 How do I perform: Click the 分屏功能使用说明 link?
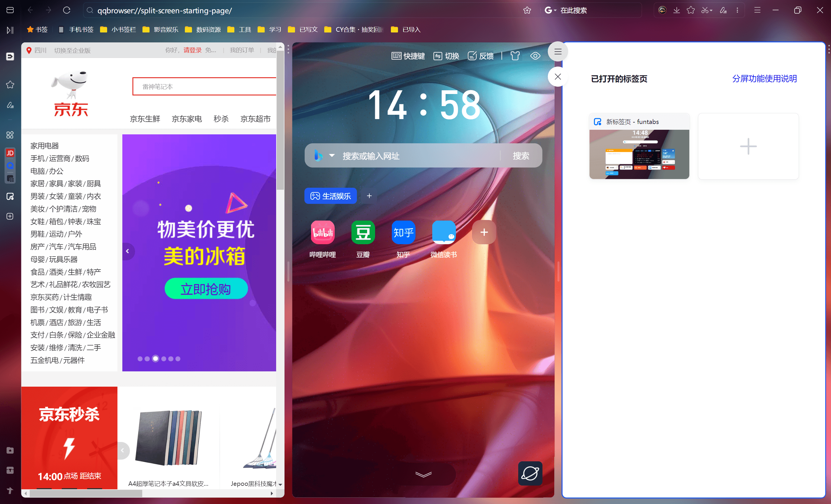click(x=765, y=78)
